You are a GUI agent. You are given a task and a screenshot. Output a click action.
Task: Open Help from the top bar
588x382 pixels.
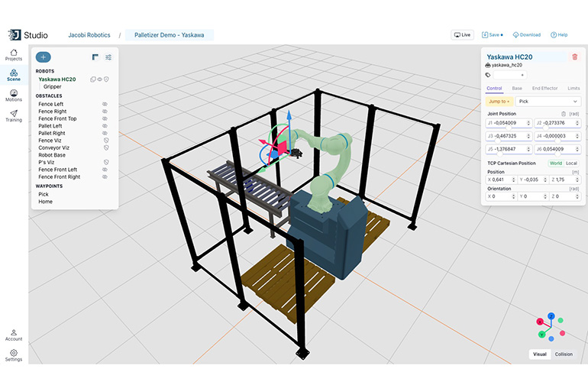(x=559, y=35)
